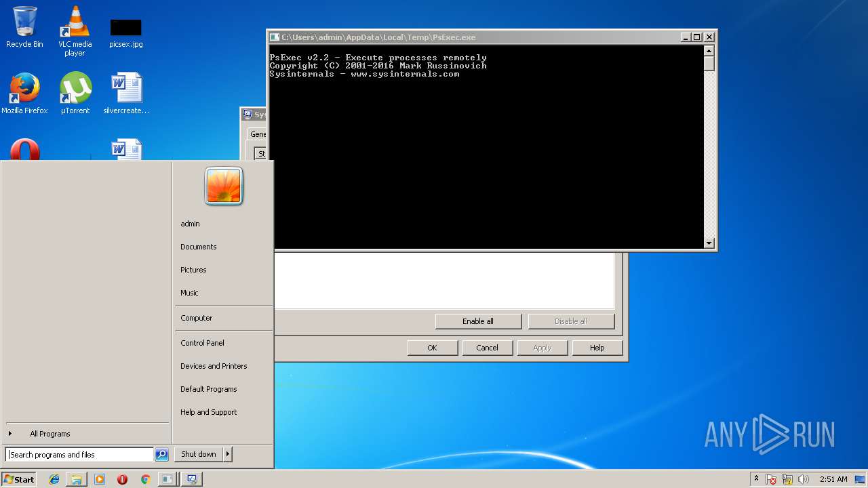
Task: Open Music from the Start menu
Action: click(x=224, y=293)
